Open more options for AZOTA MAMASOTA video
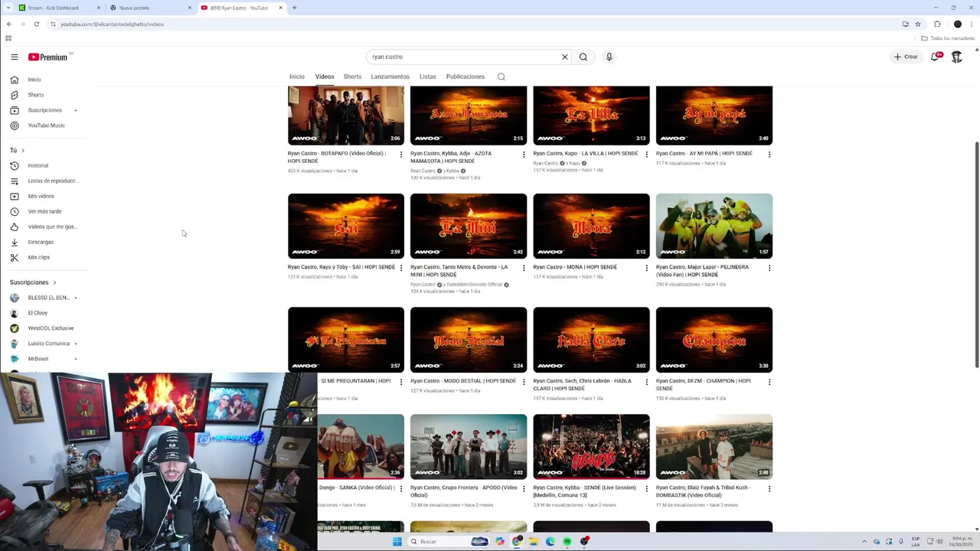The image size is (980, 551). click(524, 155)
